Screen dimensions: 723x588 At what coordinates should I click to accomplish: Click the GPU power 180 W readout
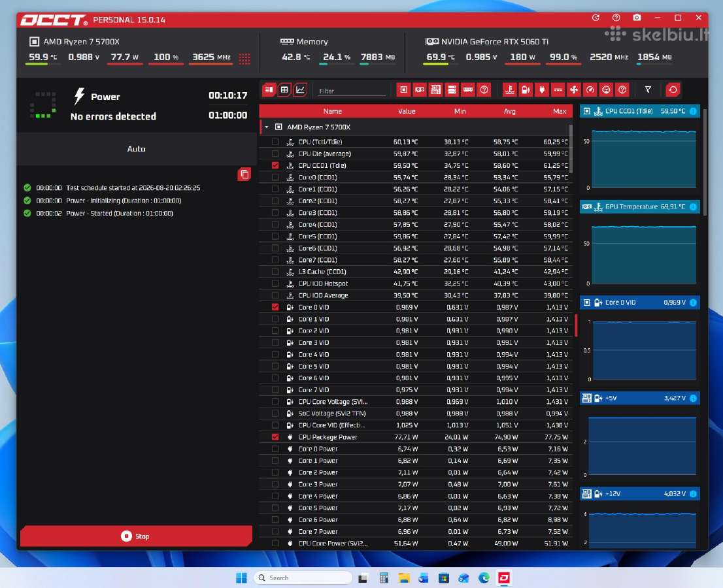tap(522, 57)
